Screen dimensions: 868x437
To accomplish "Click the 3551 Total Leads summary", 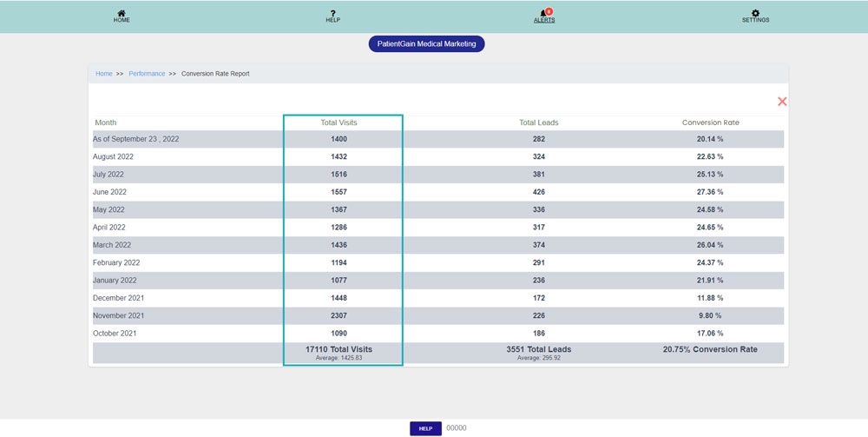I will tap(539, 349).
